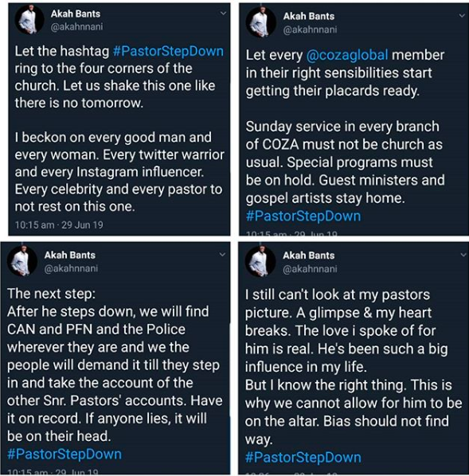
Task: Click @akahnnani handle in bottom-right tweet
Action: pyautogui.click(x=310, y=269)
